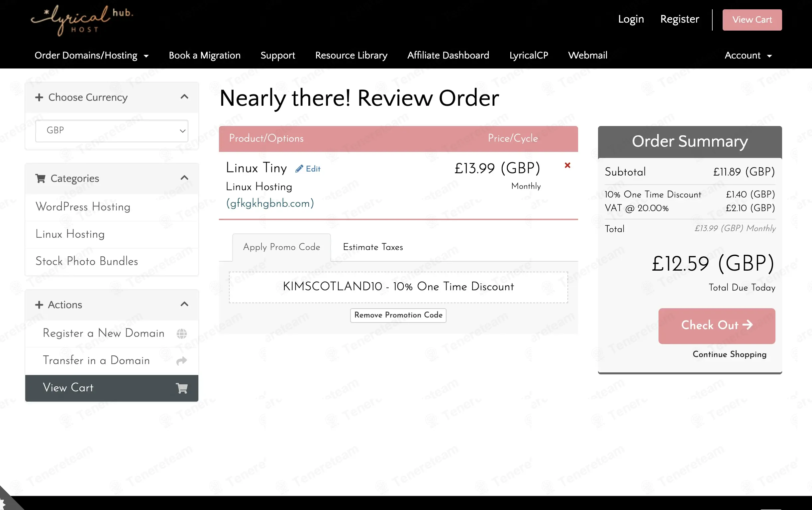Click Transfer in a Domain action
This screenshot has height=510, width=812.
pos(112,361)
